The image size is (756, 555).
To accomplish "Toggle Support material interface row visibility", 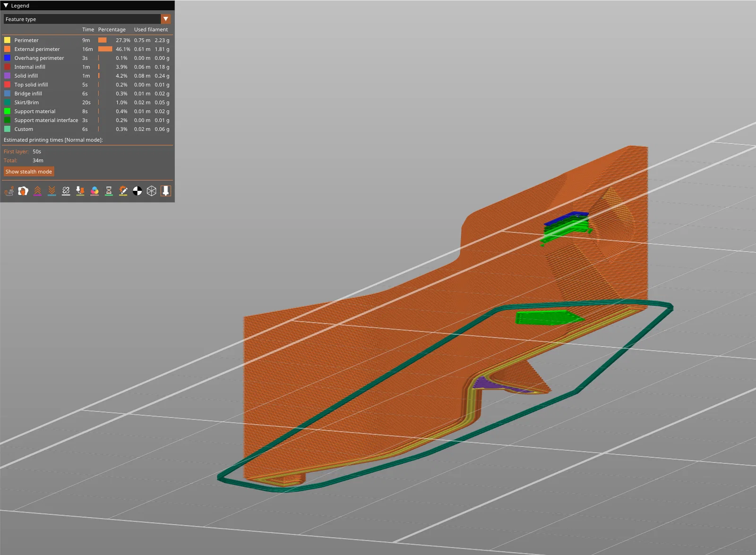I will click(87, 120).
